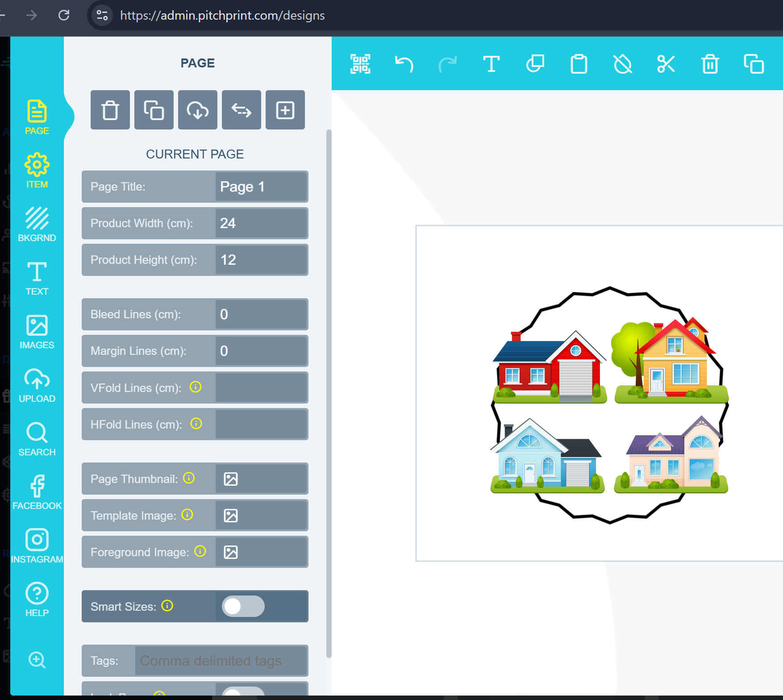Click the swap pages arrows button

click(242, 110)
